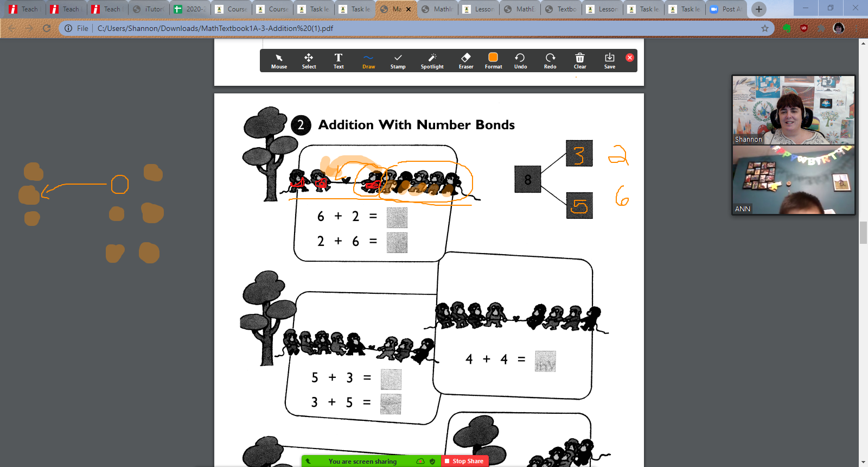Choose the Select annotation tool
Screen dimensions: 868x467
click(309, 61)
